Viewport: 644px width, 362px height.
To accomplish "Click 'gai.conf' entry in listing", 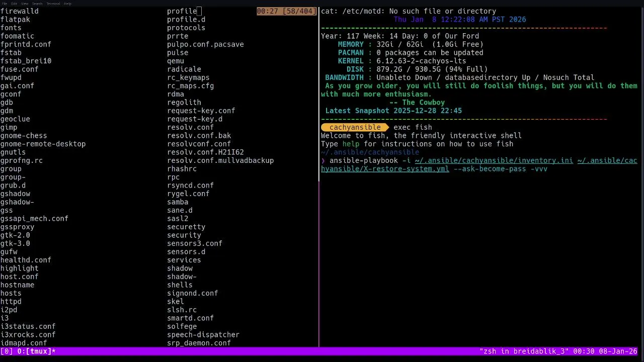I will click(x=17, y=86).
